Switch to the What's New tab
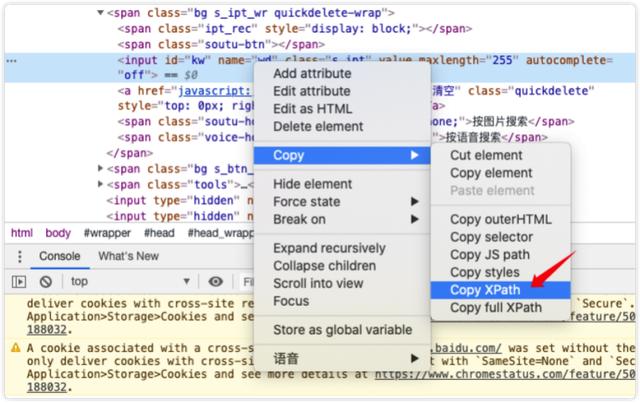640x403 pixels. tap(128, 256)
